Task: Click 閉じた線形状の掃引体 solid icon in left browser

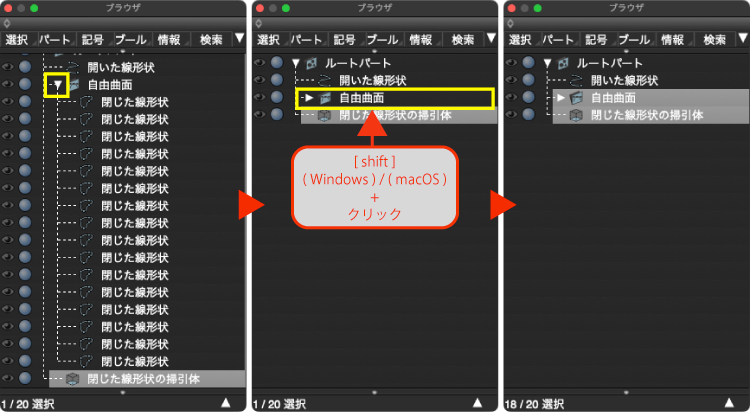Action: (72, 379)
